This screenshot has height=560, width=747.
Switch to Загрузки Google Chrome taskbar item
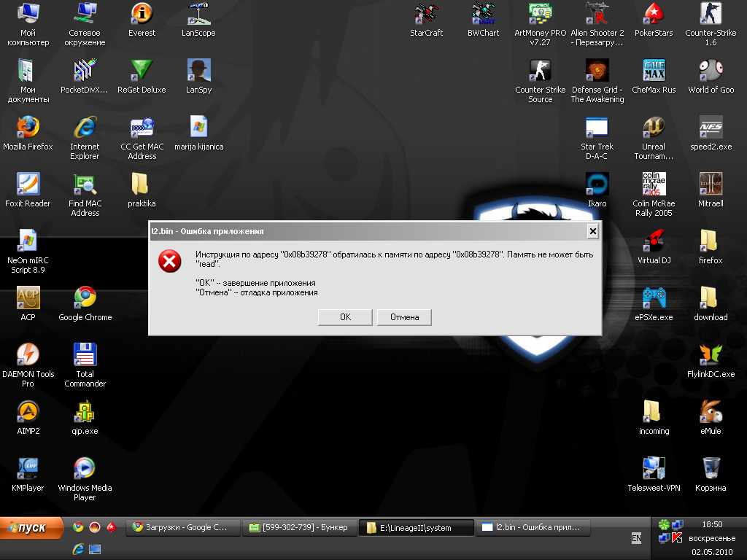pyautogui.click(x=182, y=527)
